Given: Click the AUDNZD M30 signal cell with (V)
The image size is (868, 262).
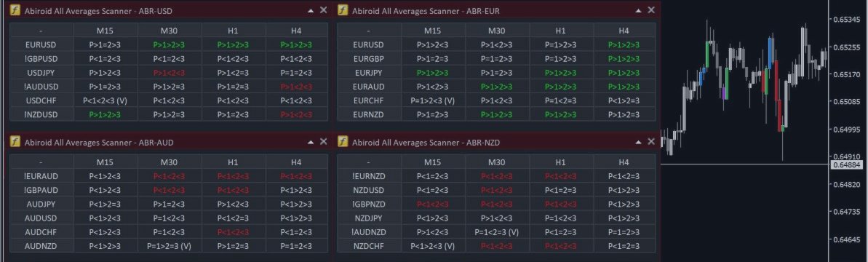Looking at the screenshot, I should (170, 246).
